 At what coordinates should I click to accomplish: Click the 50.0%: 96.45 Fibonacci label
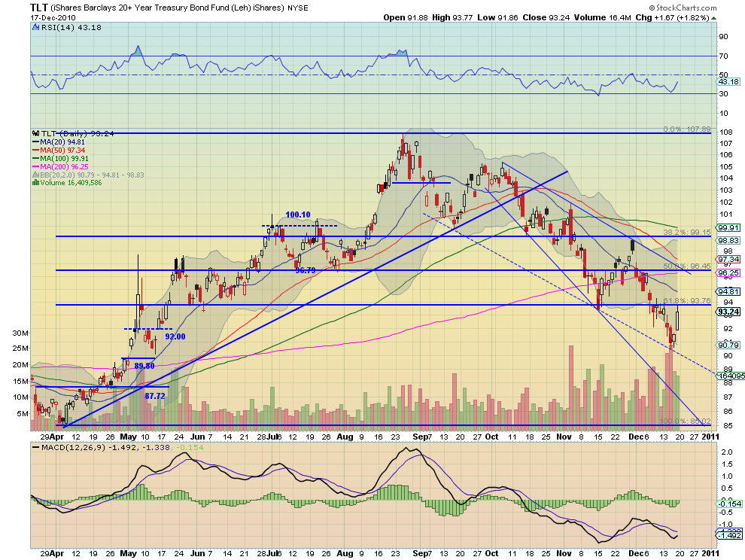[687, 266]
